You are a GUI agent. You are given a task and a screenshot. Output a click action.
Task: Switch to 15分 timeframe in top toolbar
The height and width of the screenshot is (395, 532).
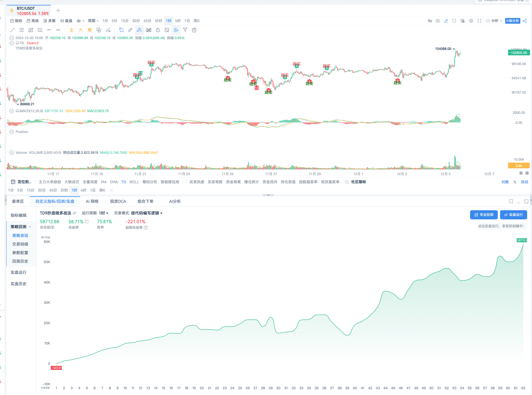(x=125, y=21)
